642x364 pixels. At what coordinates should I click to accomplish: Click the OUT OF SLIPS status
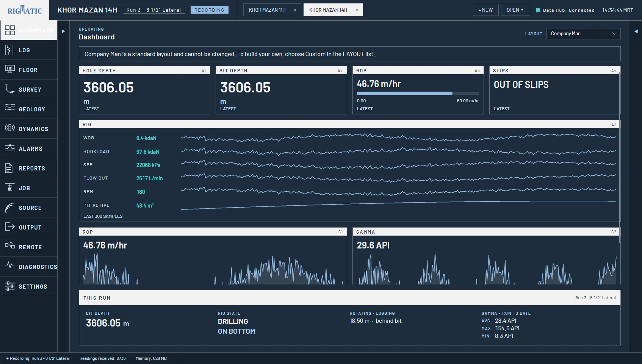point(521,85)
